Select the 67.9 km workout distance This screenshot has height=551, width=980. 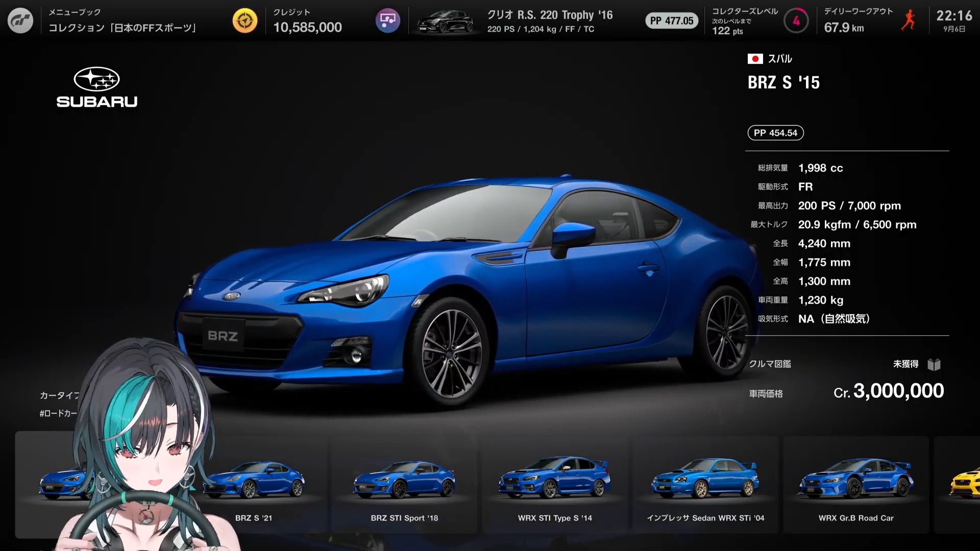pyautogui.click(x=844, y=28)
